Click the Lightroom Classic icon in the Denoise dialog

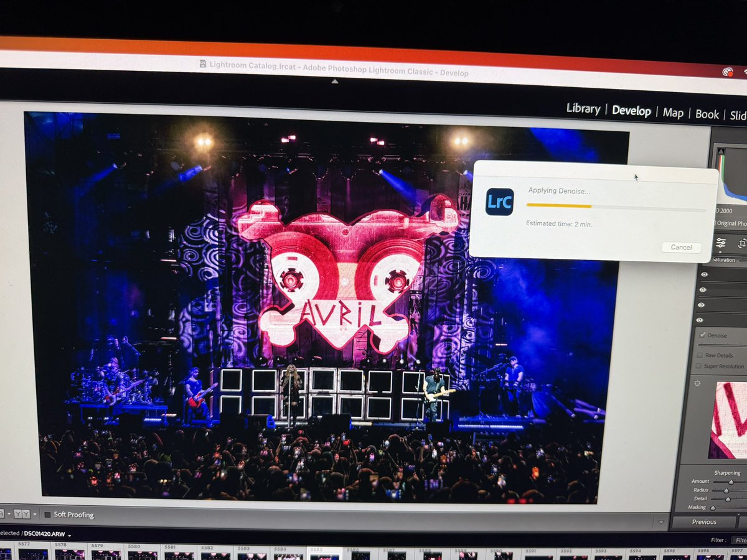click(x=500, y=202)
